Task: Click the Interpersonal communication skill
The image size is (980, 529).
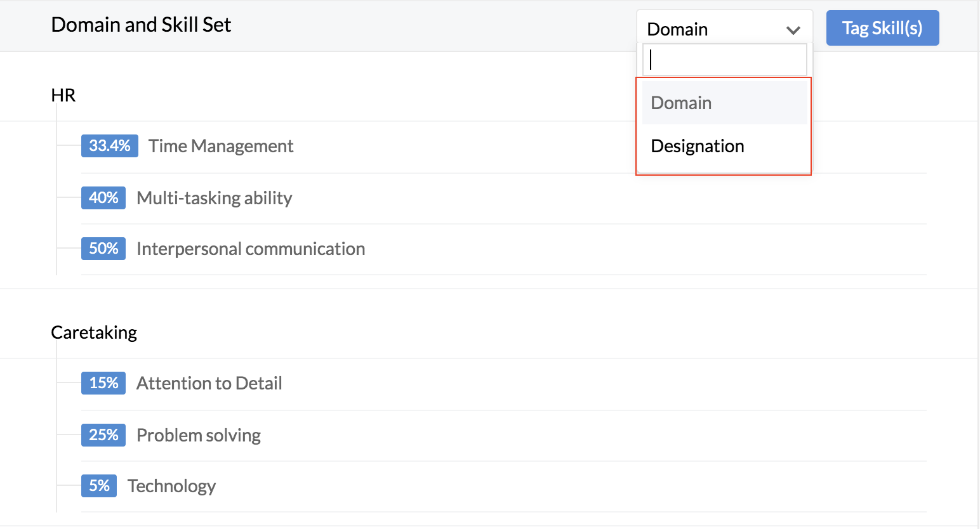Action: 251,249
